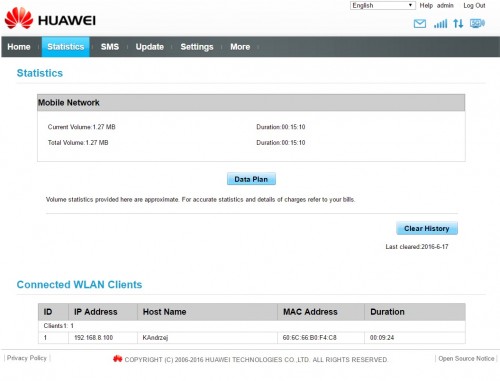Click the Last cleared 2016-6-17 text
The width and height of the screenshot is (500, 381).
pyautogui.click(x=417, y=247)
